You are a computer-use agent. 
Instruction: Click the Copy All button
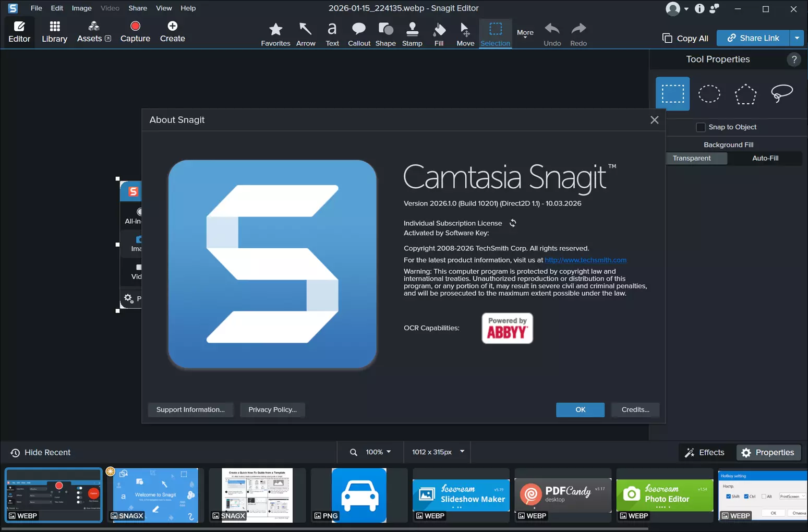point(685,38)
